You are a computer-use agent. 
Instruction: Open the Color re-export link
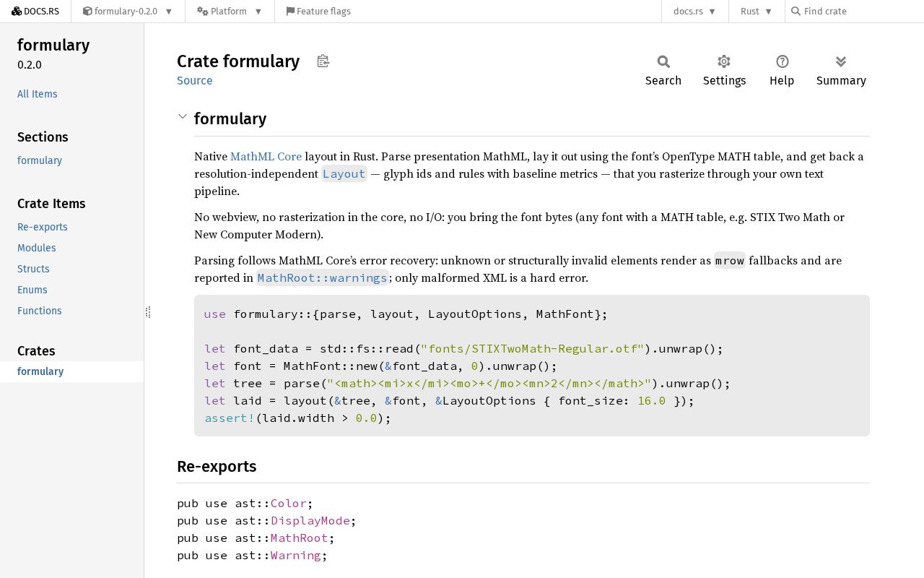click(x=289, y=503)
